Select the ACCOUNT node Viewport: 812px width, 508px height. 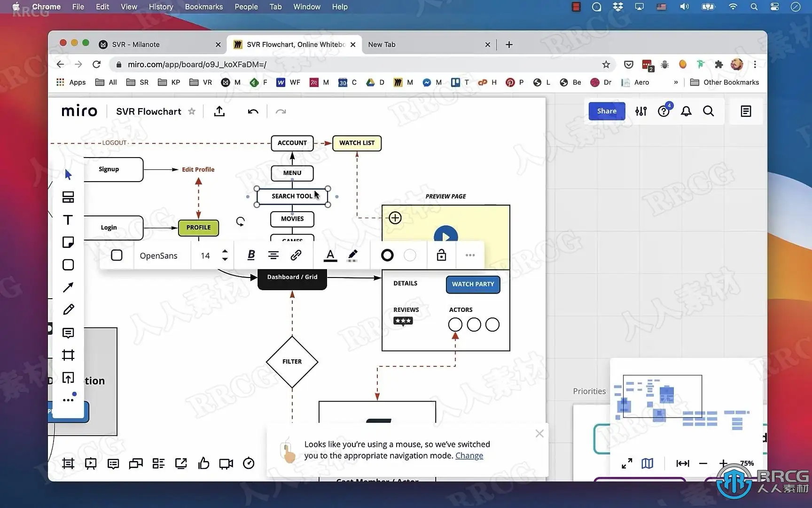[x=292, y=143]
